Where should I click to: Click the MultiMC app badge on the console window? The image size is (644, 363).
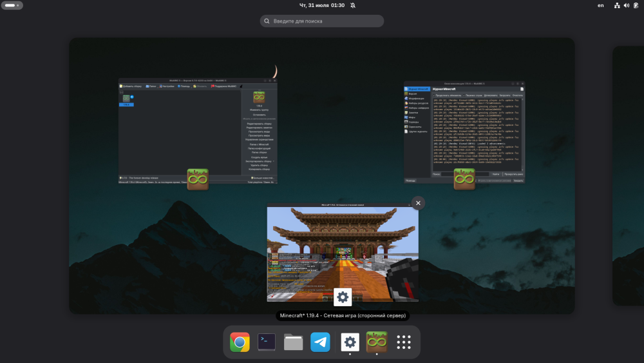464,179
